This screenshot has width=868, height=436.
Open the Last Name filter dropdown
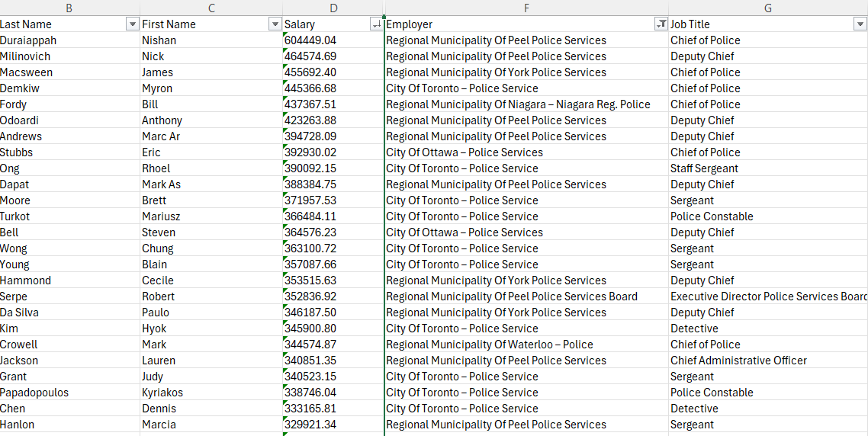point(132,24)
